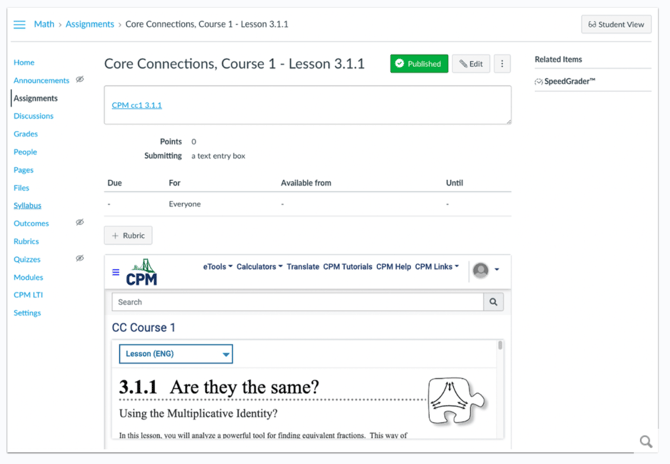
Task: Open Files in course navigation
Action: point(21,188)
